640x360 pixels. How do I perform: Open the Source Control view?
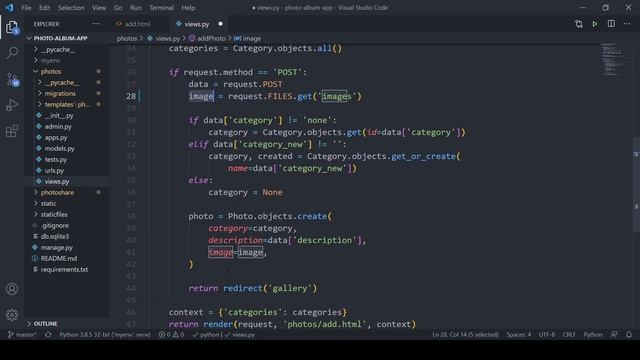click(12, 79)
